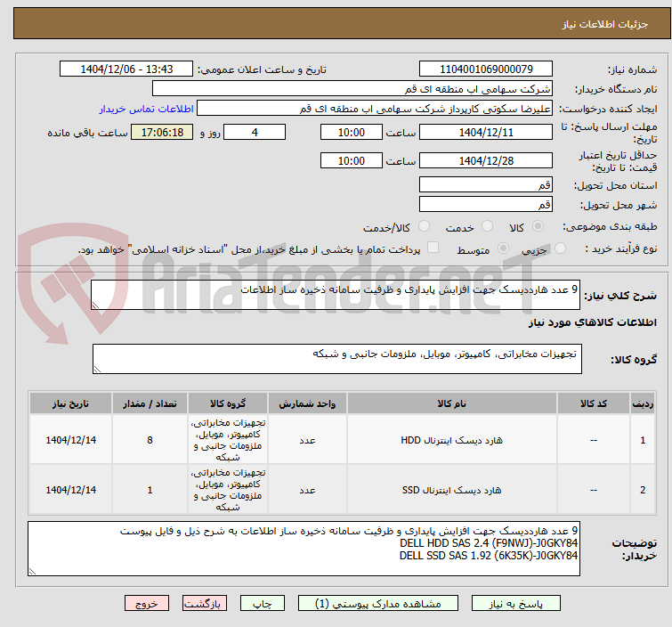
Task: Click the پاسخ به نیاز button
Action: [x=515, y=603]
